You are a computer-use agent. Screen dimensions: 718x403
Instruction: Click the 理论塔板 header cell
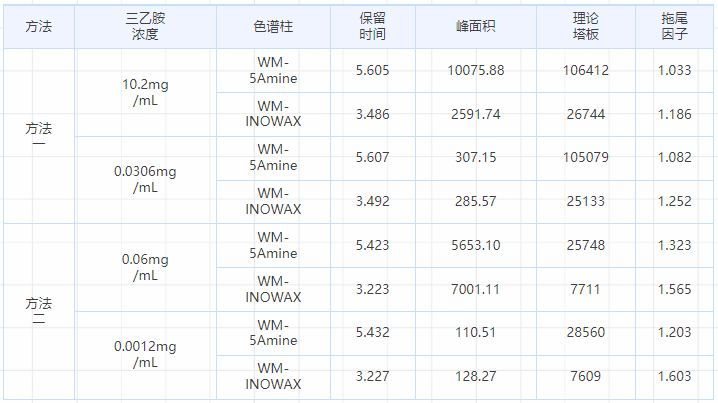586,27
